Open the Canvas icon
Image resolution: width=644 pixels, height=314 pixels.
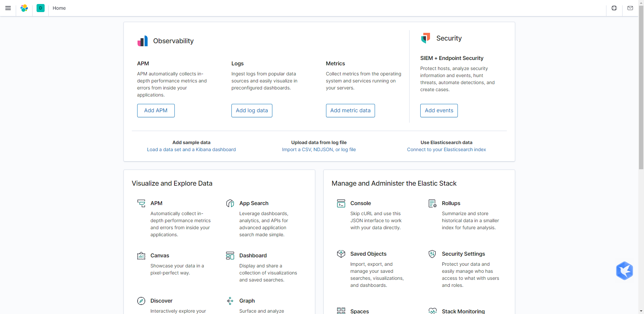pyautogui.click(x=141, y=256)
